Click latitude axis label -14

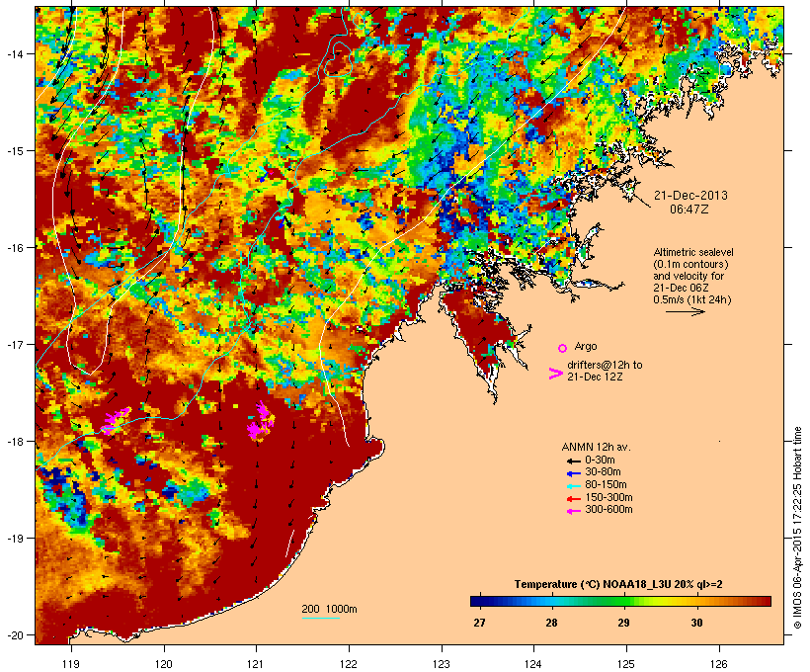coord(14,53)
